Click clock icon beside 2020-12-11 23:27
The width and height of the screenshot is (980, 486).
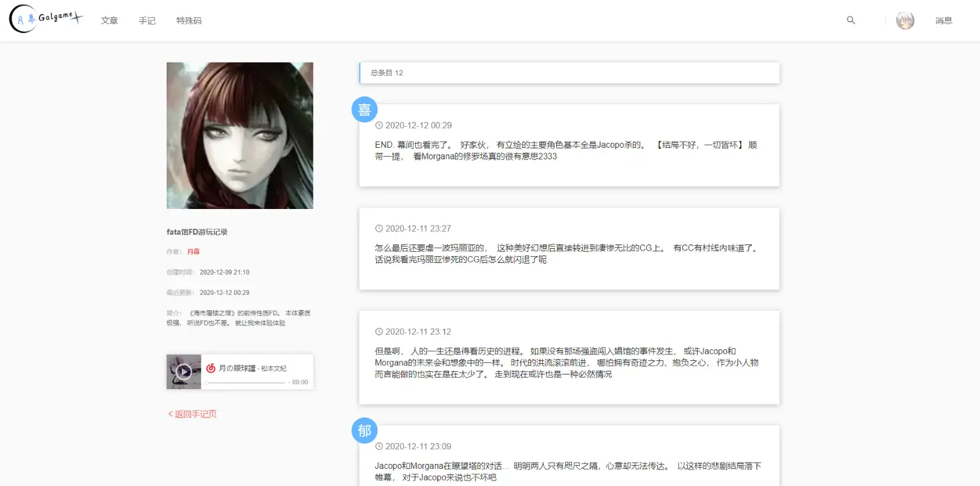pos(379,229)
